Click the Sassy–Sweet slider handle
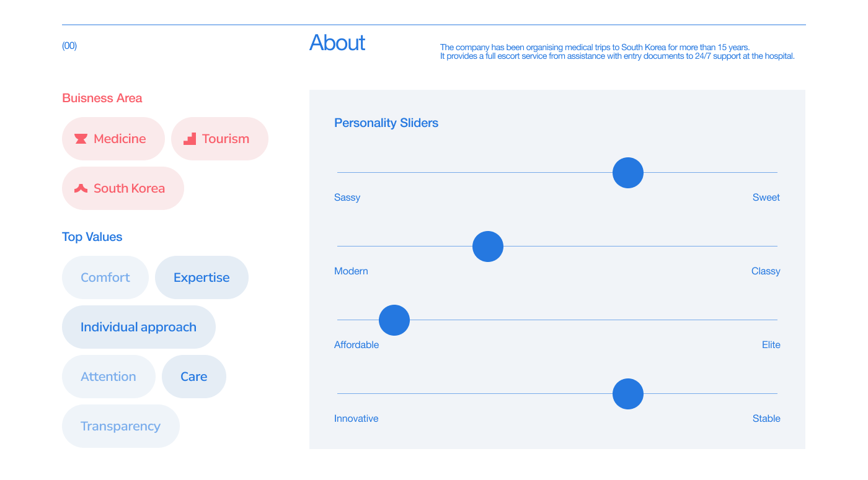The height and width of the screenshot is (480, 868). pyautogui.click(x=628, y=173)
